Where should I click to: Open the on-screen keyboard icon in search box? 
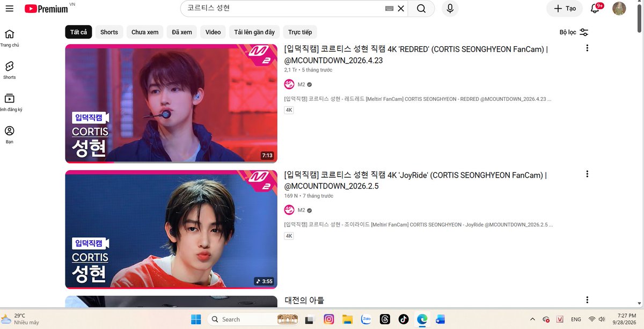point(390,9)
